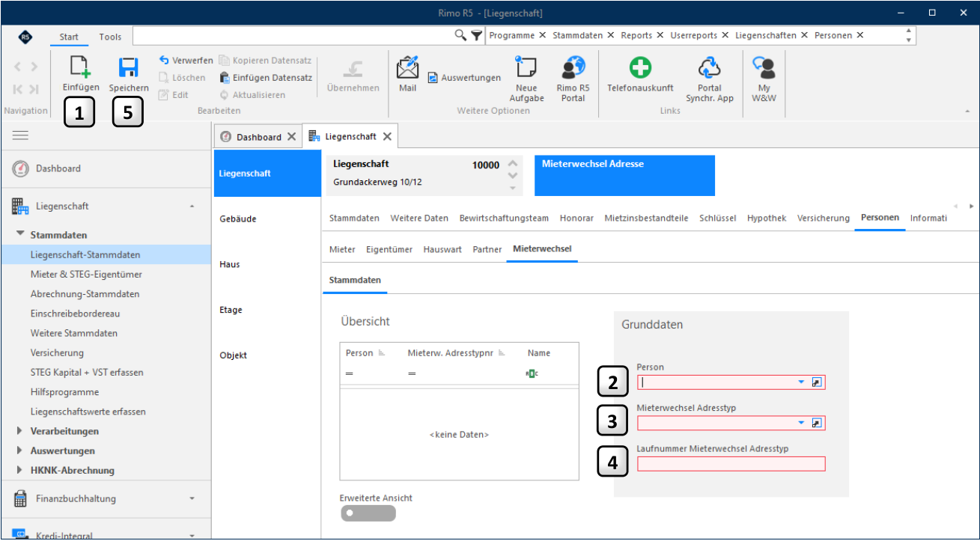Viewport: 980px width, 541px height.
Task: Click the Verwerfen undo button
Action: point(186,60)
